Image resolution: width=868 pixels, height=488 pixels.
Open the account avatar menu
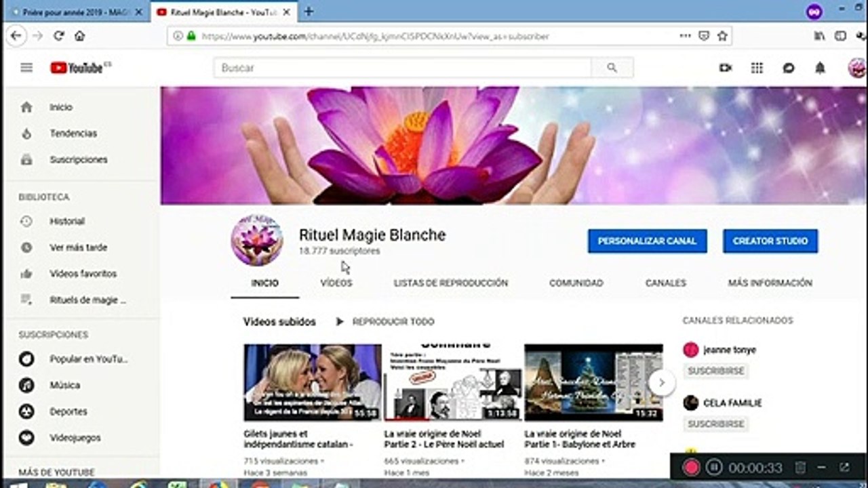[857, 68]
